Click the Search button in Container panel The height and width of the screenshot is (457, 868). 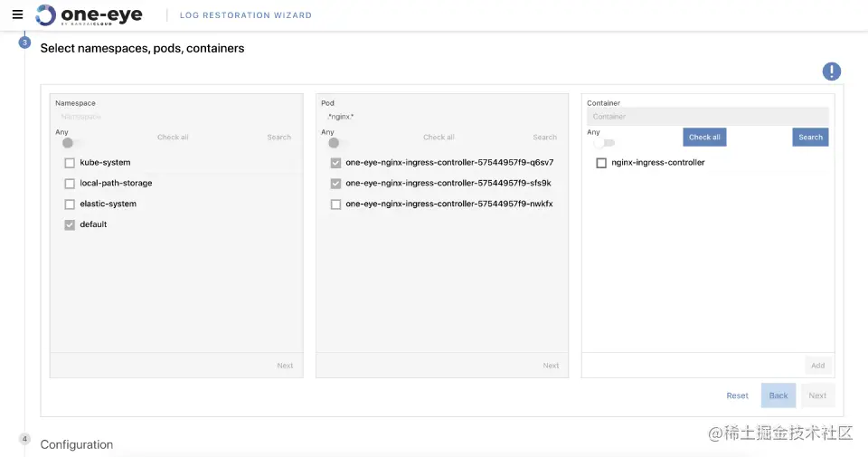810,138
